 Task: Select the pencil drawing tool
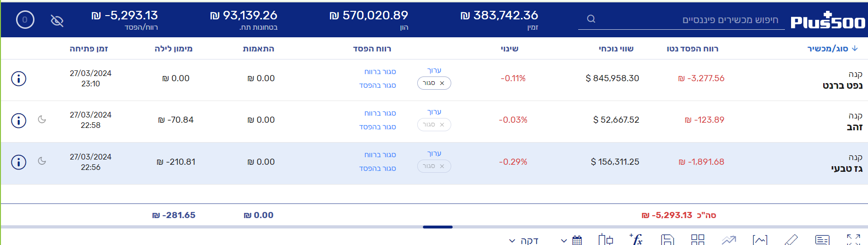[791, 240]
